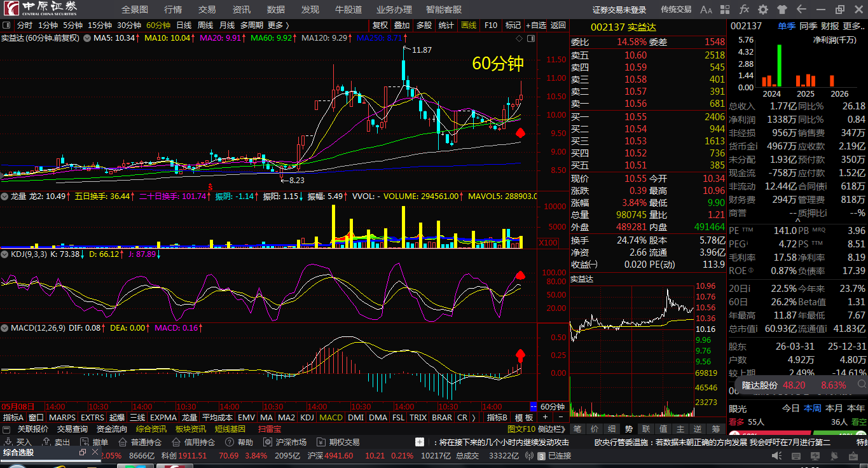This screenshot has height=468, width=868.
Task: Switch to the 同季 financial view
Action: (x=808, y=26)
